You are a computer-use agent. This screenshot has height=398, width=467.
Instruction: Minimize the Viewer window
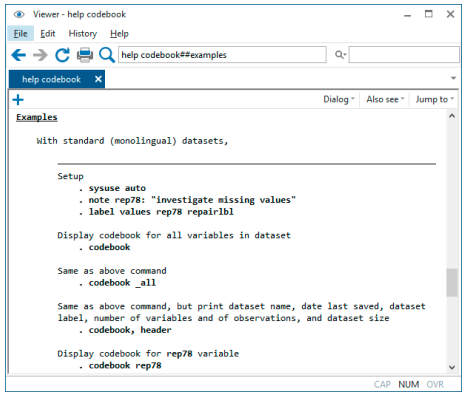tap(407, 15)
